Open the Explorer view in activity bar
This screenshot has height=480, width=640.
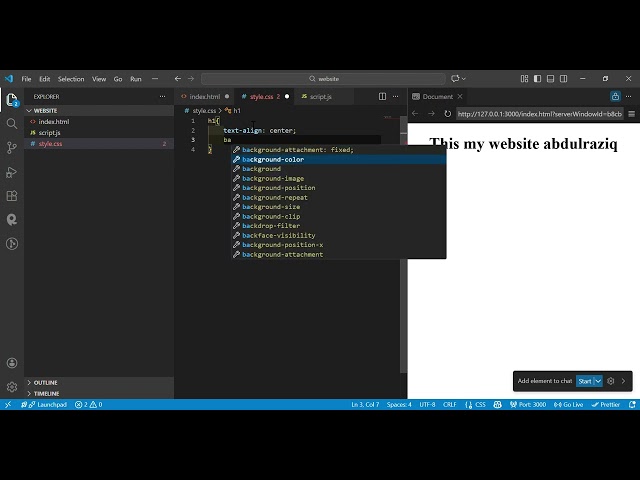pos(12,99)
